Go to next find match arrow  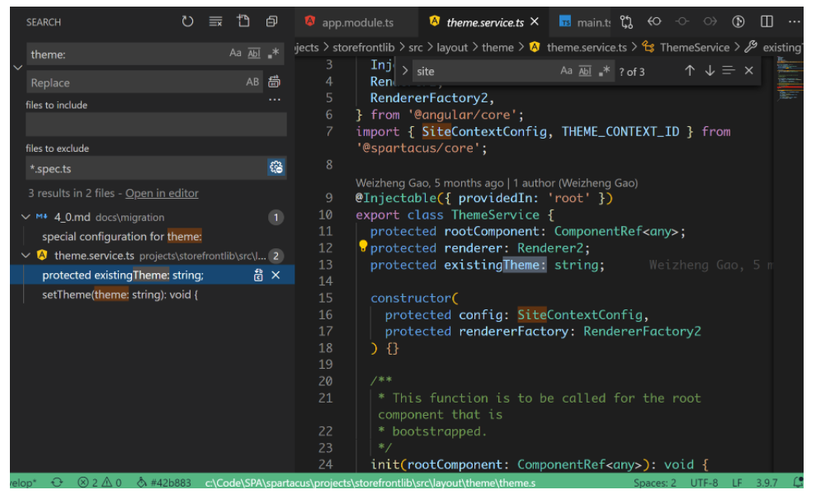point(709,71)
